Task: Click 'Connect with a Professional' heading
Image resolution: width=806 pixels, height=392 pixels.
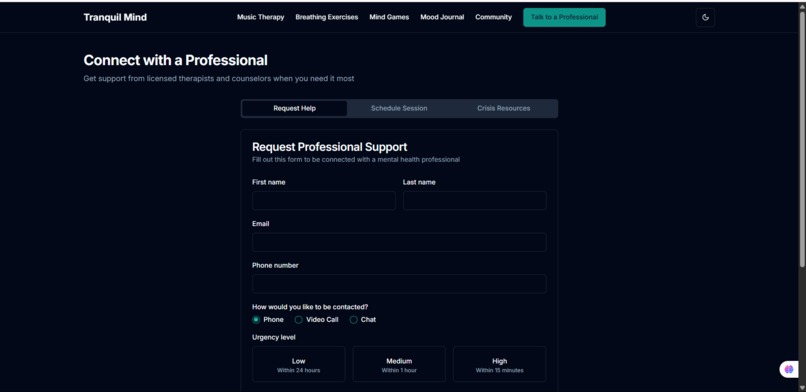Action: click(x=175, y=61)
